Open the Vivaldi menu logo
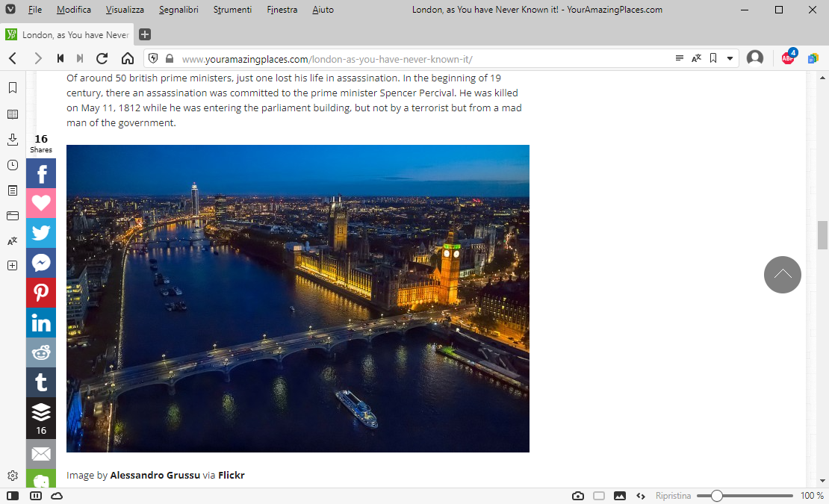Viewport: 829px width, 504px height. [10, 10]
